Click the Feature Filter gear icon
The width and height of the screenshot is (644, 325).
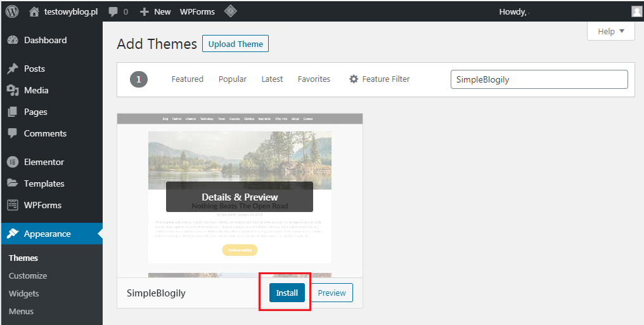pyautogui.click(x=354, y=79)
